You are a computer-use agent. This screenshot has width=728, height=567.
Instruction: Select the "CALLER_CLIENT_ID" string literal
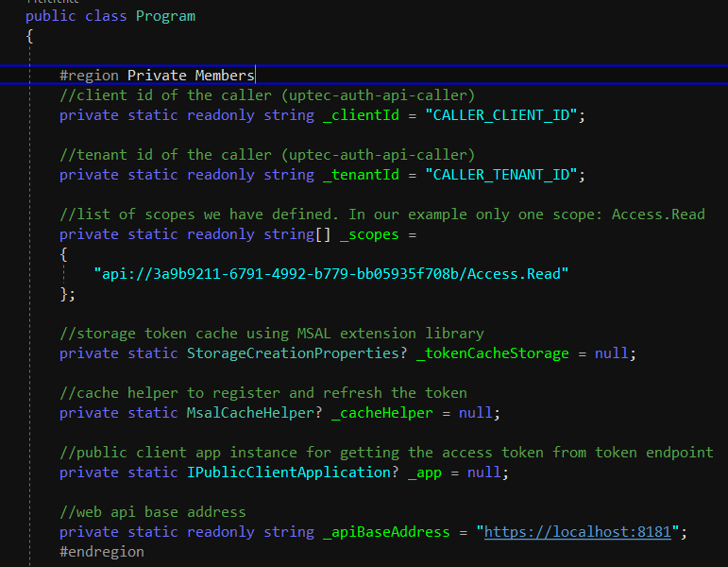[505, 115]
